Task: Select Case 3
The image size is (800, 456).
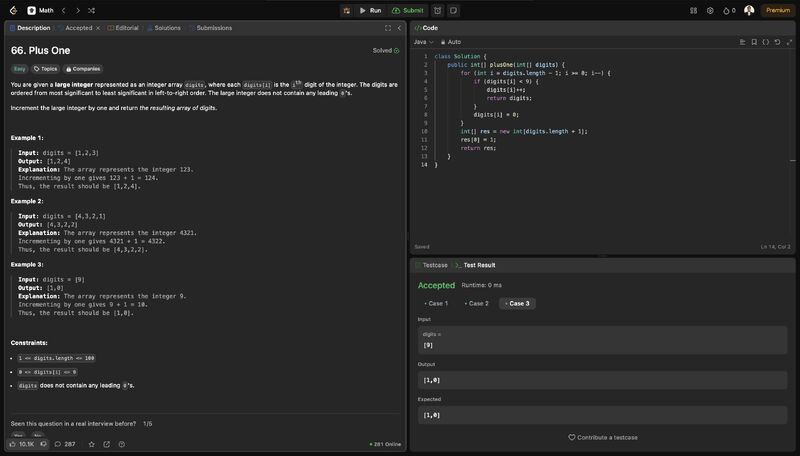Action: pyautogui.click(x=517, y=303)
